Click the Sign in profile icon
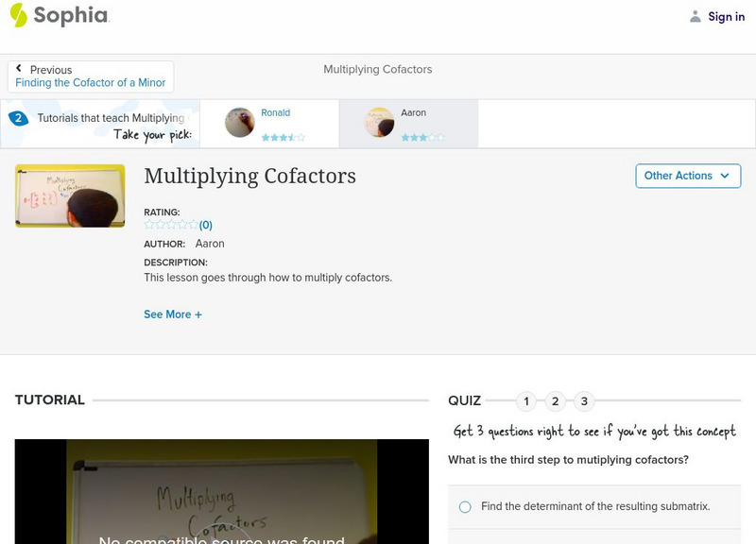The image size is (756, 544). [x=695, y=16]
